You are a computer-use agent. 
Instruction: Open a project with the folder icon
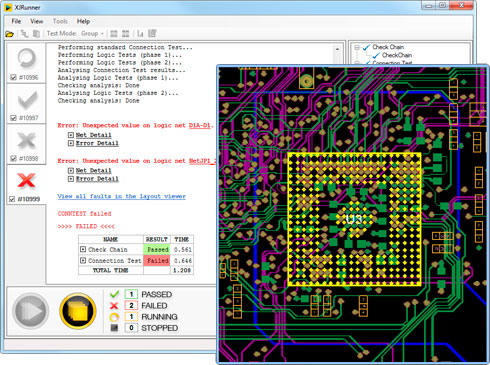[9, 34]
